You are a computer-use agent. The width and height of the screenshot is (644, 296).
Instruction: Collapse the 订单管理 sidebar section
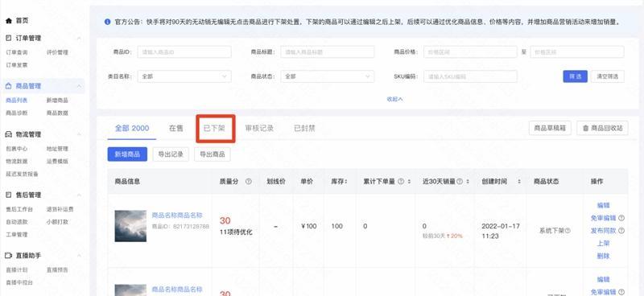pyautogui.click(x=79, y=38)
